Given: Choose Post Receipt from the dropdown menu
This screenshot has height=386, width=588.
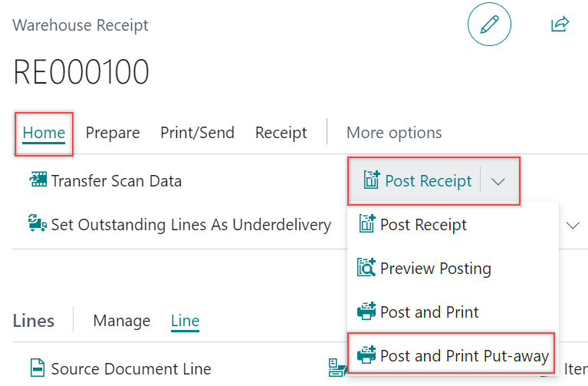Looking at the screenshot, I should pos(423,225).
